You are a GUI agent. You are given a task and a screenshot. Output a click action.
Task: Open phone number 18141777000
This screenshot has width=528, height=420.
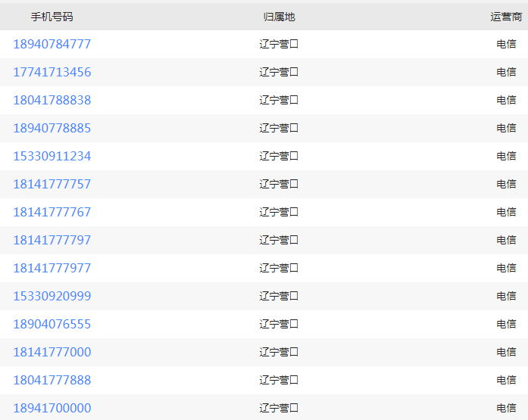[52, 352]
